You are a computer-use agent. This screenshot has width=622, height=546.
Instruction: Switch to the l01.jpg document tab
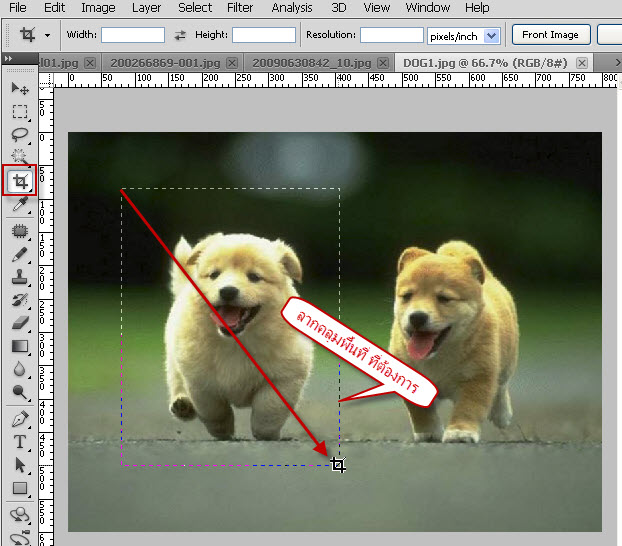pos(60,63)
